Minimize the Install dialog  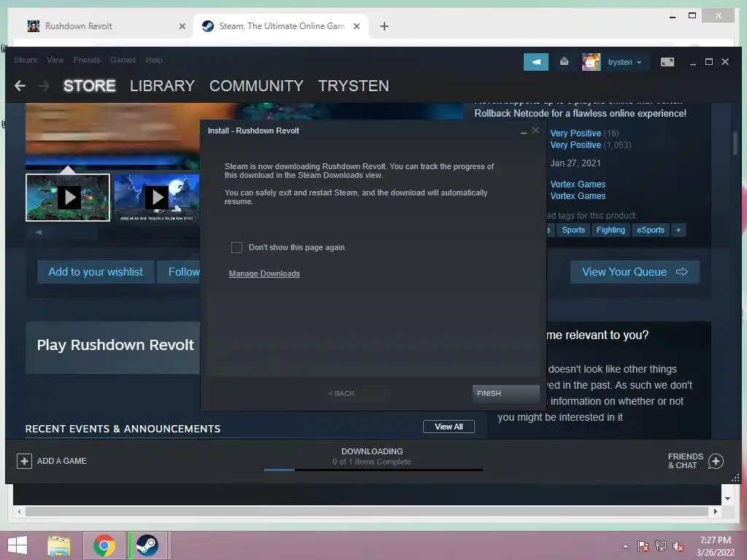[524, 131]
